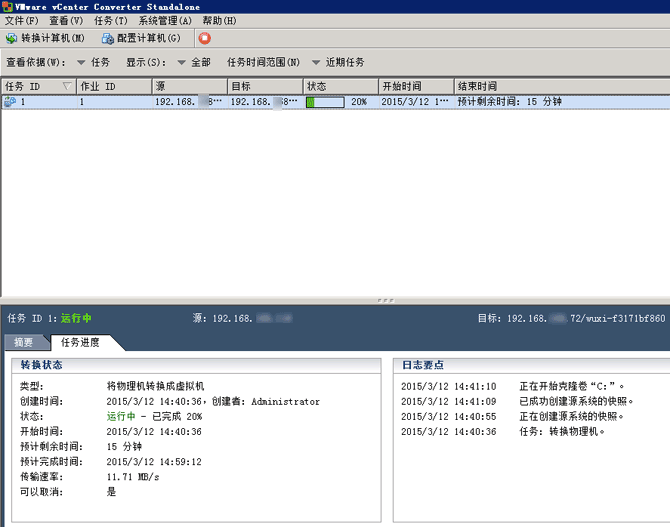Click the Convert Machine (转换计算机) toolbar icon

(11, 38)
